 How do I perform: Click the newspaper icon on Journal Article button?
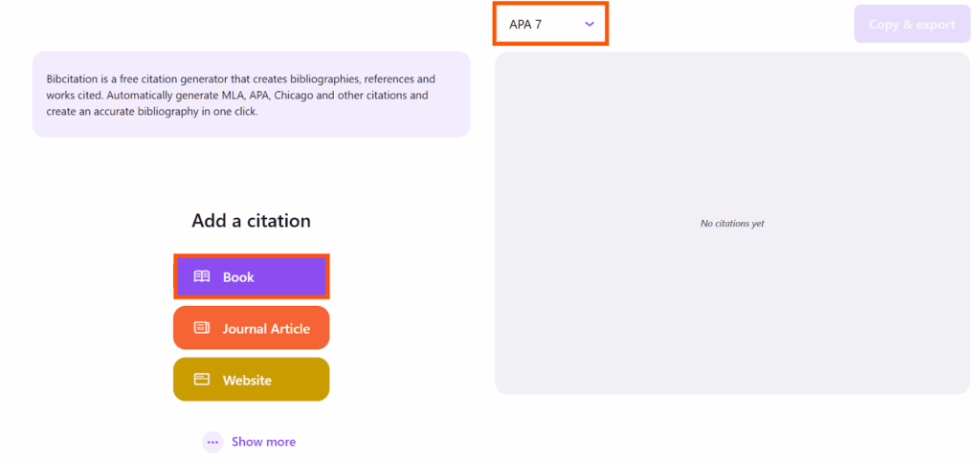click(x=202, y=328)
